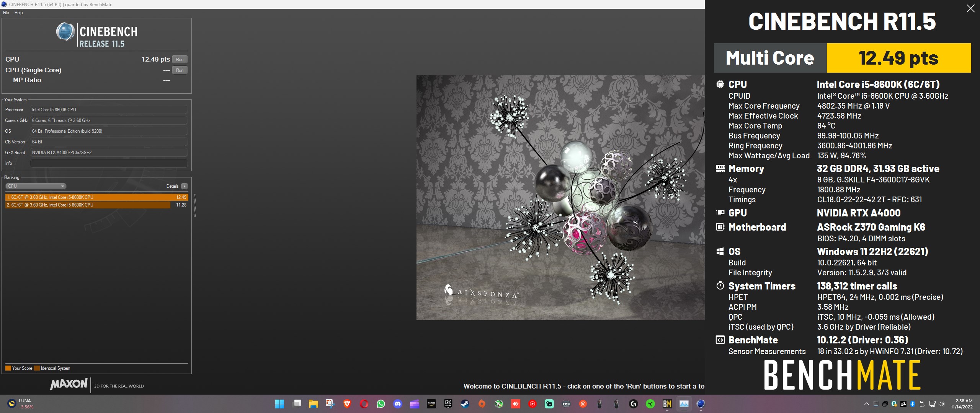Click the Processor field showing i5-8600K
Viewport: 980px width, 413px height.
pyautogui.click(x=109, y=110)
